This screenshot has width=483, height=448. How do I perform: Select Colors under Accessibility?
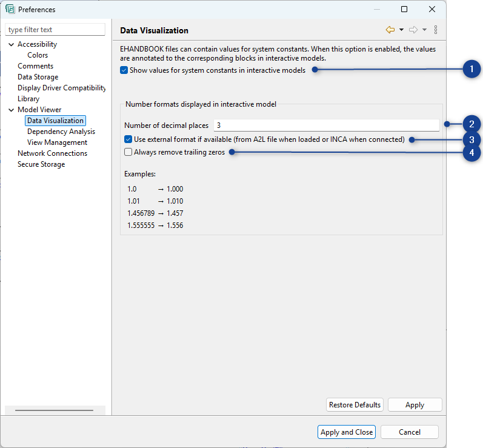pyautogui.click(x=38, y=55)
